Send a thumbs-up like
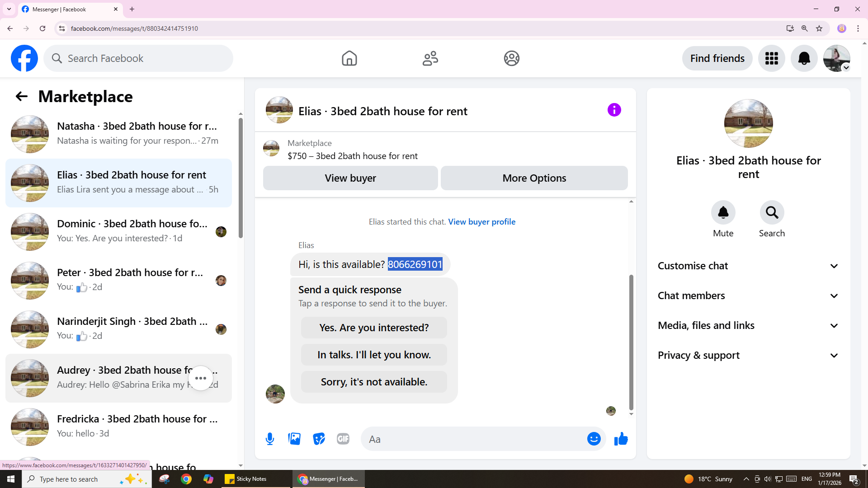 click(x=621, y=439)
